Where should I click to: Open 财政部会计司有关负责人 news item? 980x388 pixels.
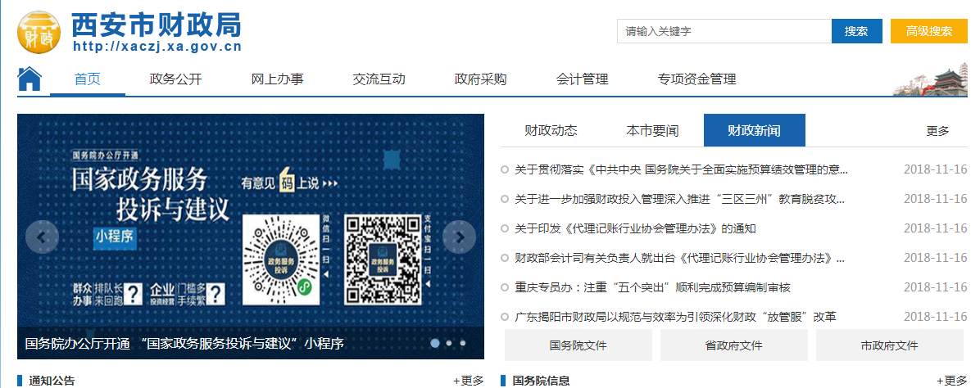point(680,258)
